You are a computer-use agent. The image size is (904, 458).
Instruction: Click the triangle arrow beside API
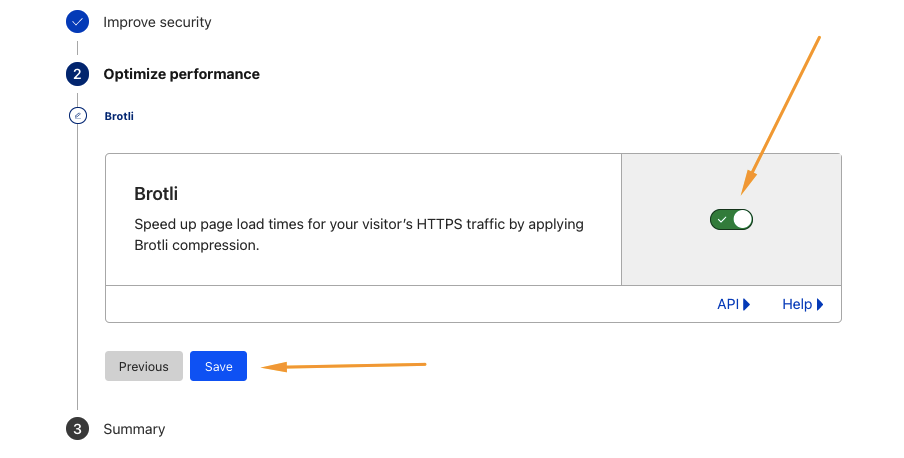click(746, 304)
